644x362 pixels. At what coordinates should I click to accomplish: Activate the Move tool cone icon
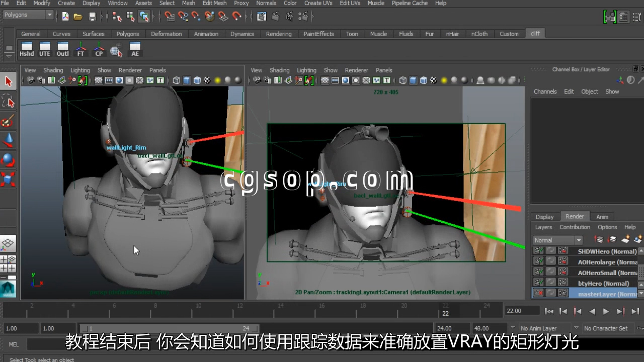pyautogui.click(x=8, y=140)
